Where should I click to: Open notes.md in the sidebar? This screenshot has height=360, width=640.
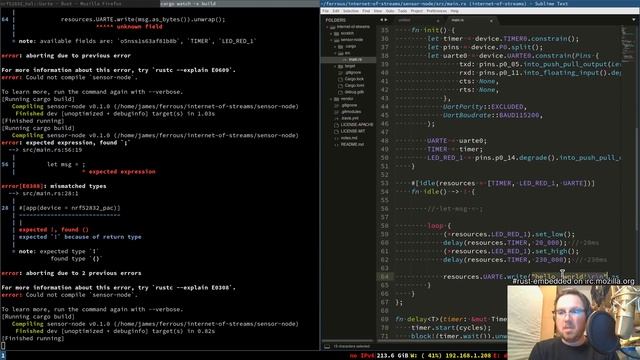point(348,138)
